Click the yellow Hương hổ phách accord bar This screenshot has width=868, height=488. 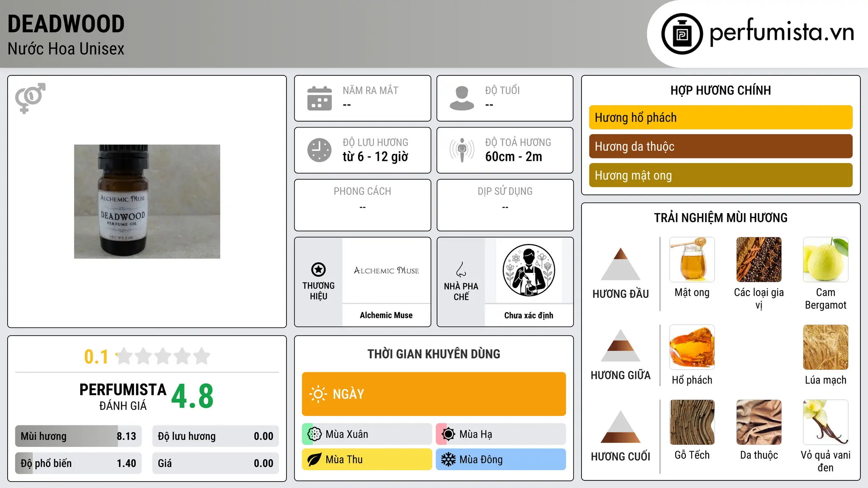click(x=721, y=117)
